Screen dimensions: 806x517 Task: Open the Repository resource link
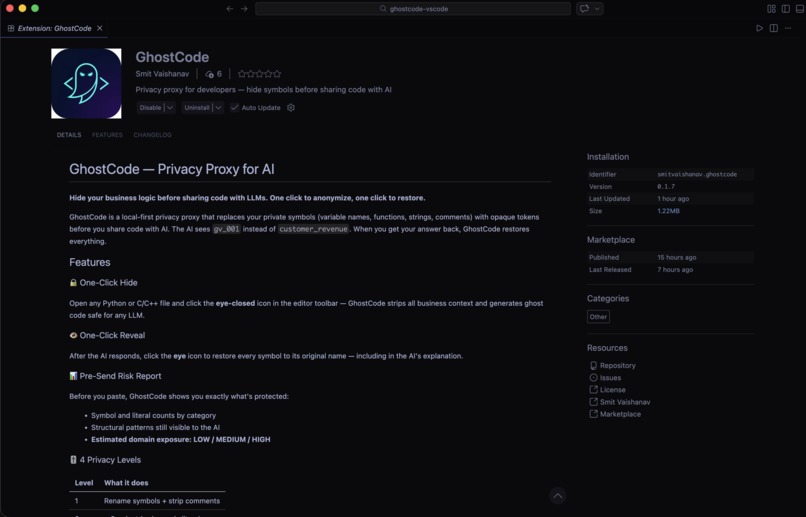[x=617, y=365]
